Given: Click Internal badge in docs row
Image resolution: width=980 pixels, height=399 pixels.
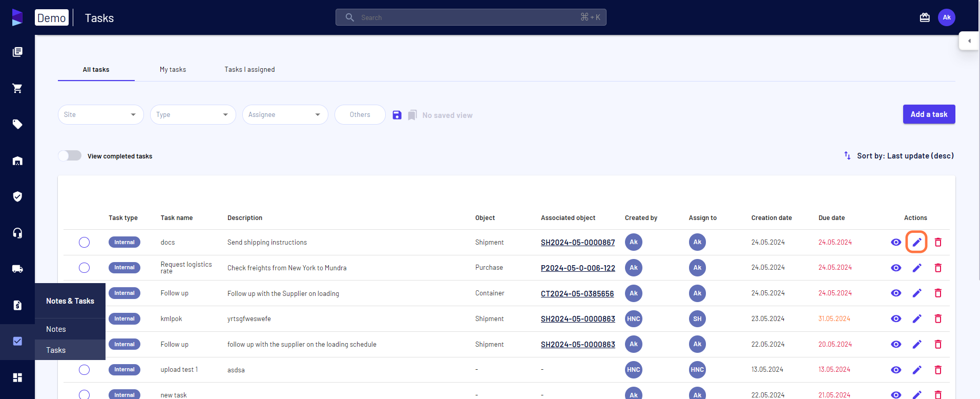Looking at the screenshot, I should tap(124, 242).
